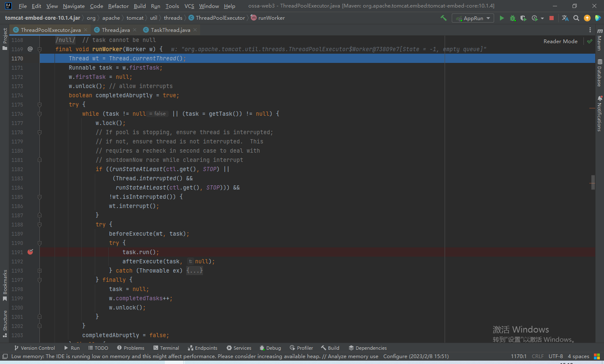This screenshot has height=364, width=604.
Task: Open the Version Control tool window
Action: pyautogui.click(x=34, y=348)
